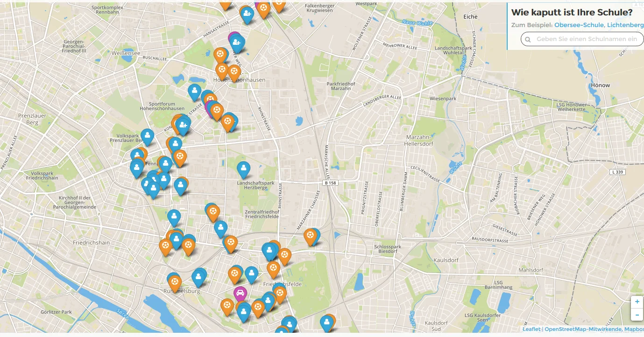The image size is (644, 337).
Task: Click the Mapbox attribution link
Action: (x=634, y=329)
